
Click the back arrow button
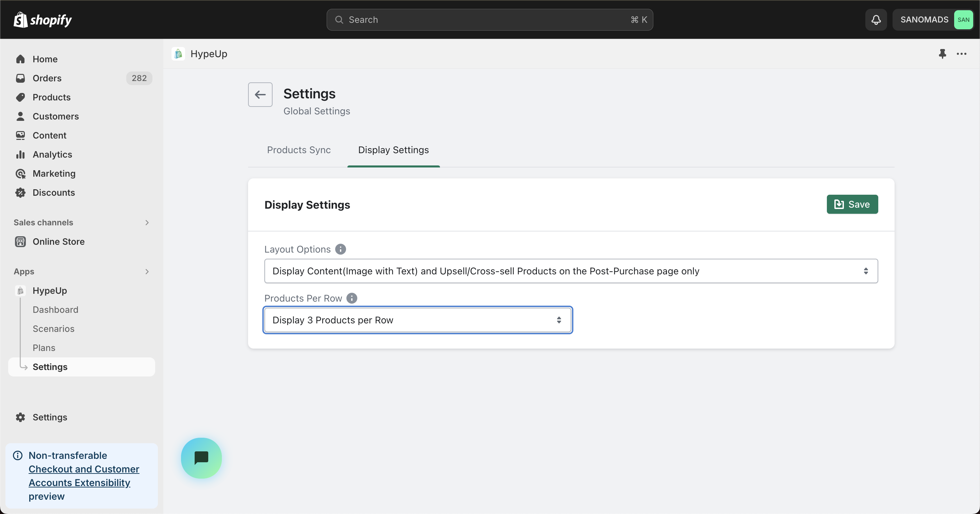click(260, 94)
